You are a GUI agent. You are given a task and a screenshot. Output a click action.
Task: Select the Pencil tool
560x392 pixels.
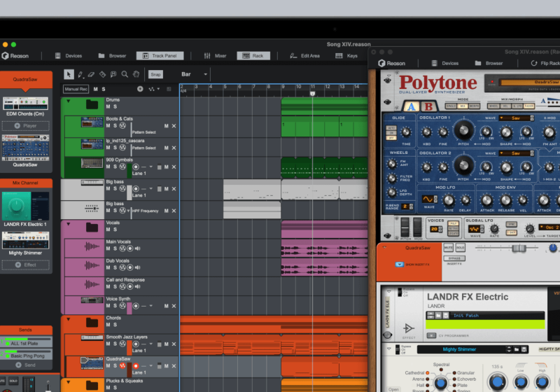click(x=80, y=74)
